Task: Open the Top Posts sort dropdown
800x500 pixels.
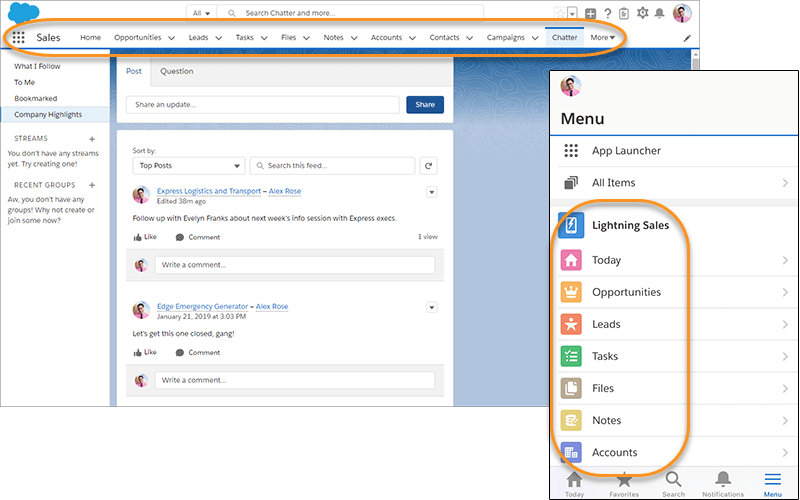Action: [189, 166]
